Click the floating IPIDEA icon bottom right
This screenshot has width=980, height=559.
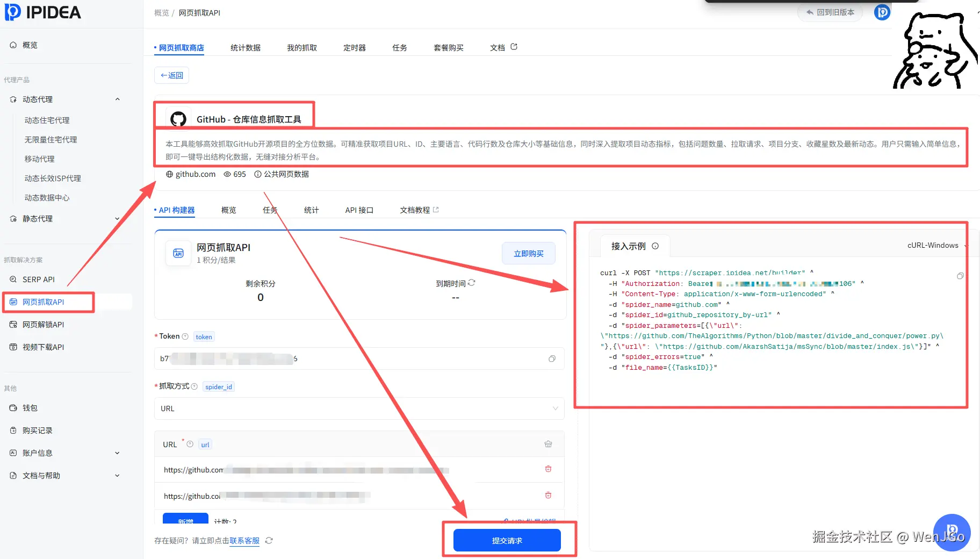coord(952,533)
